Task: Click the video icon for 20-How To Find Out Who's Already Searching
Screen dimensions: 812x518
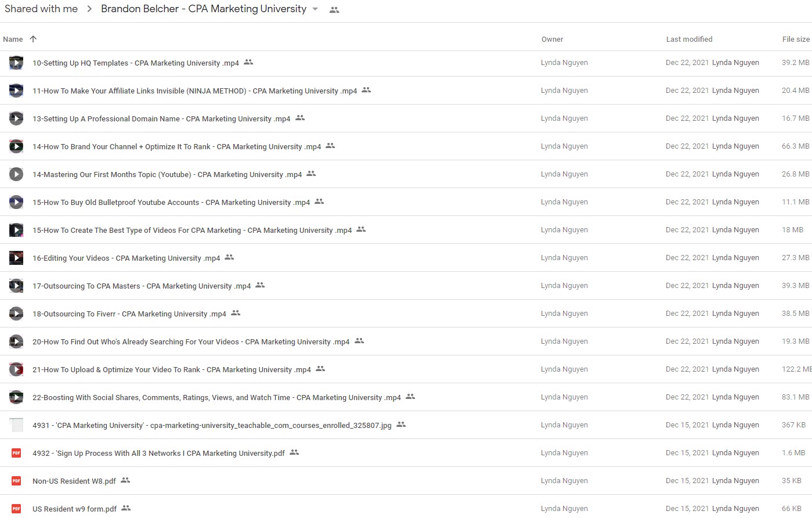Action: point(16,341)
